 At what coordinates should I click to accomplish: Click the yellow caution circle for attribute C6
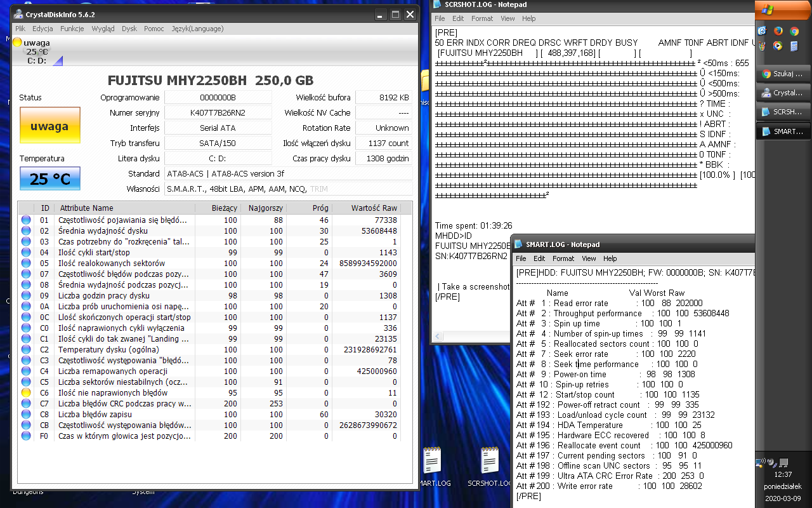[26, 393]
